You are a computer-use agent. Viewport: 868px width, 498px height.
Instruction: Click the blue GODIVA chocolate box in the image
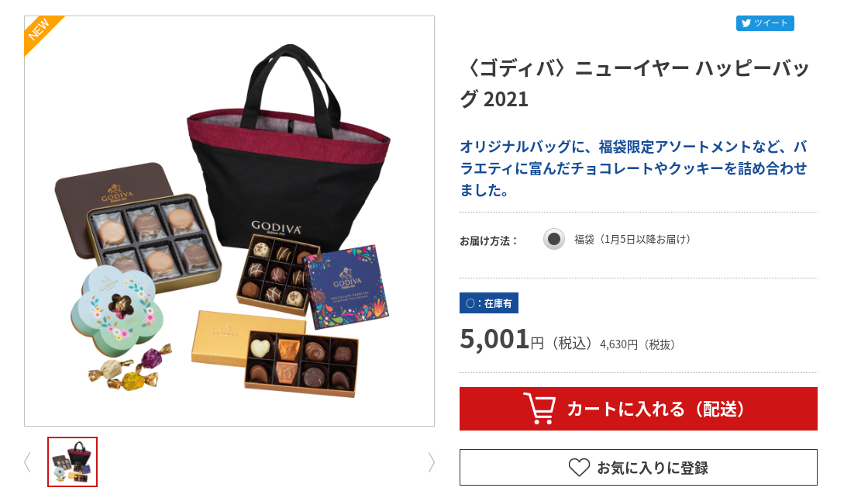pos(346,287)
